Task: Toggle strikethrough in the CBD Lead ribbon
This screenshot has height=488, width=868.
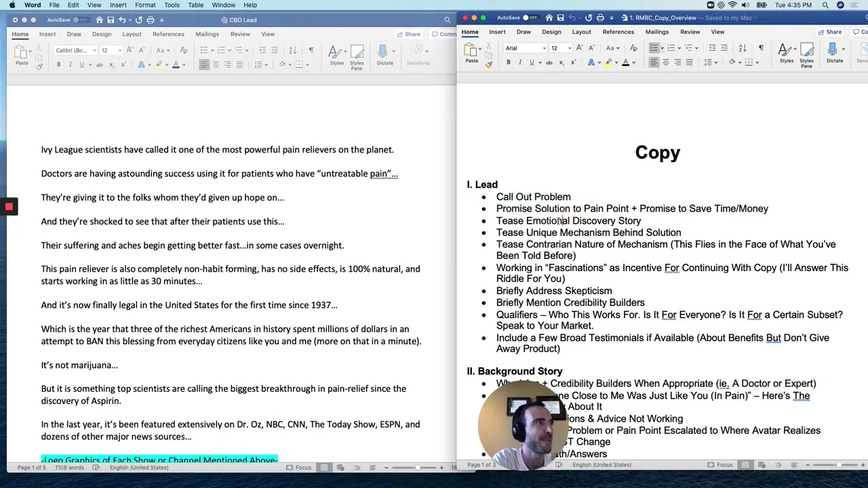Action: point(99,64)
